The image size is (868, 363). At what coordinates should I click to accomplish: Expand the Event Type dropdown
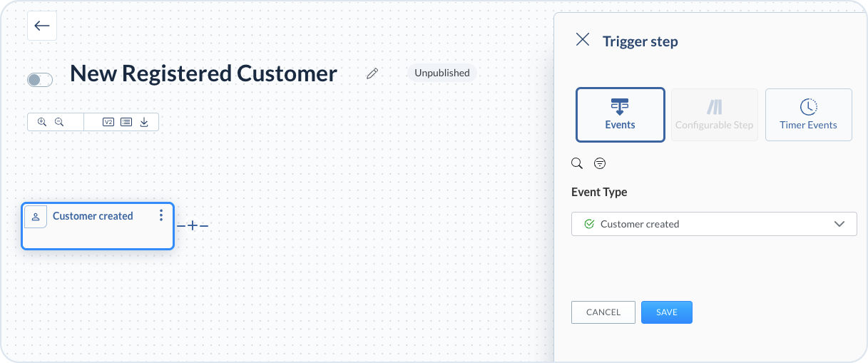(714, 224)
